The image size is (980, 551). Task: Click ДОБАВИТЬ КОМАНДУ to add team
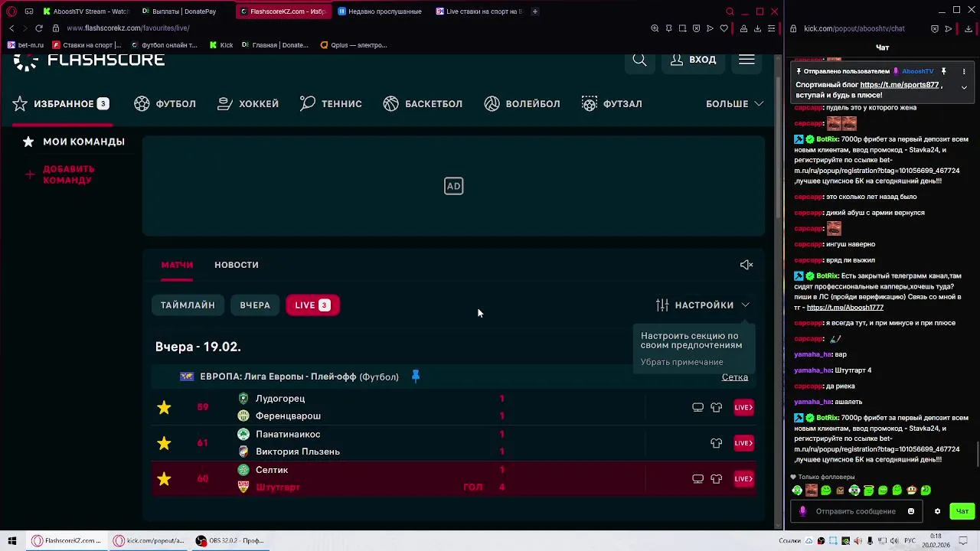(x=60, y=174)
